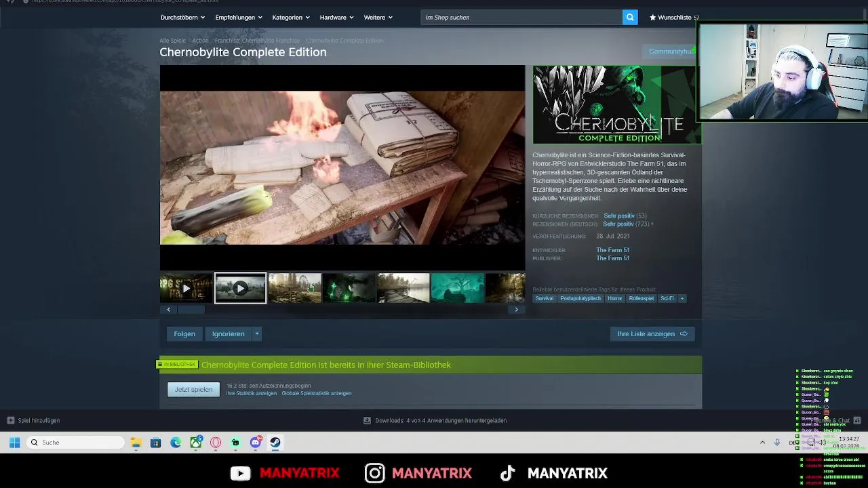
Task: Open Action breadcrumb link
Action: point(200,41)
